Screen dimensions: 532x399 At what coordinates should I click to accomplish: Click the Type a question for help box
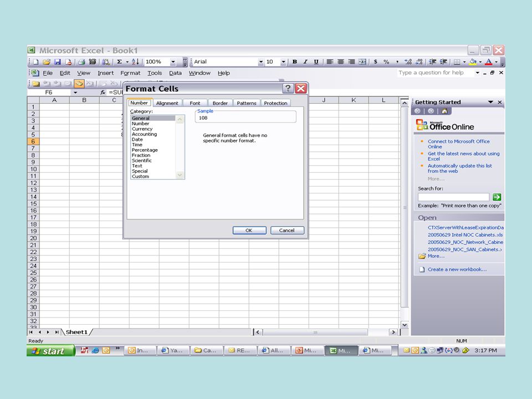tap(436, 73)
